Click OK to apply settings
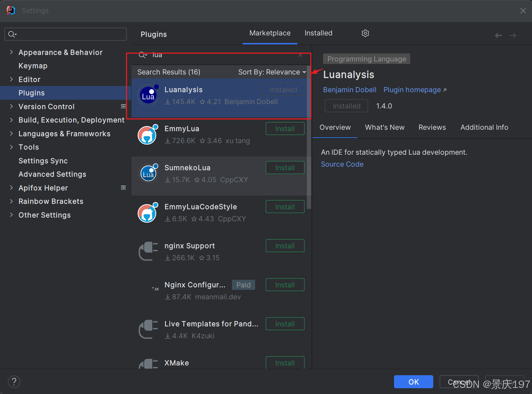Viewport: 532px width, 394px height. coord(413,382)
